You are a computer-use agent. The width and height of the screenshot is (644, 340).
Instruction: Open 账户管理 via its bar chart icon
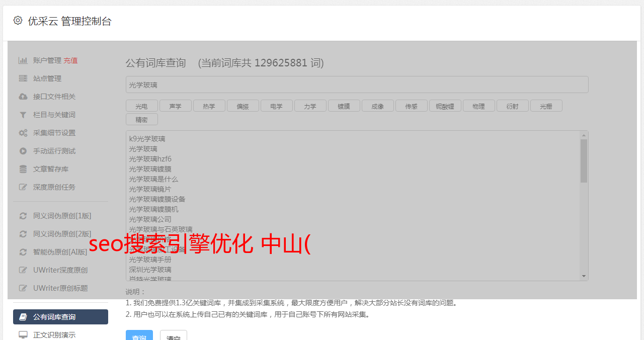pyautogui.click(x=23, y=60)
